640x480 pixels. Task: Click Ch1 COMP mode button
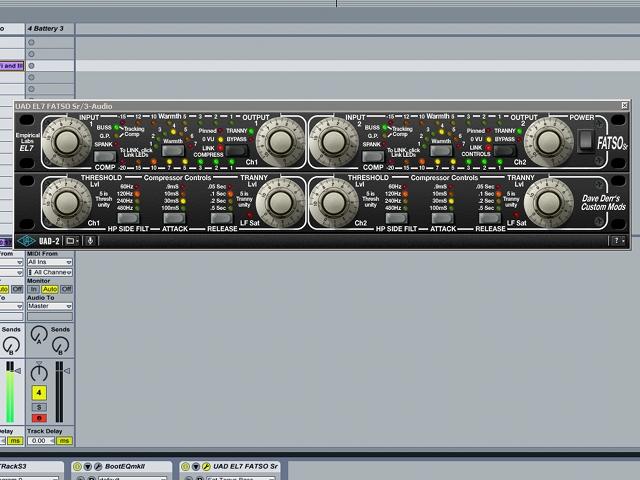tap(104, 156)
